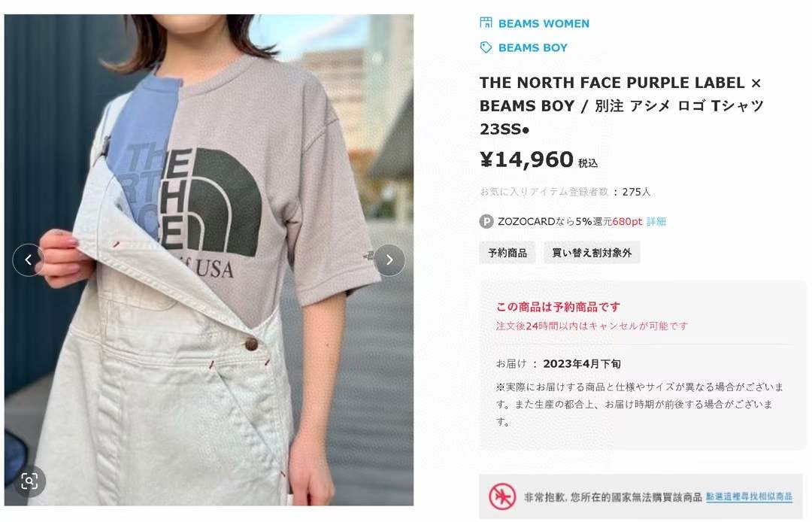Click the tag icon beside BEAMS BOY
The height and width of the screenshot is (522, 812).
pyautogui.click(x=486, y=47)
